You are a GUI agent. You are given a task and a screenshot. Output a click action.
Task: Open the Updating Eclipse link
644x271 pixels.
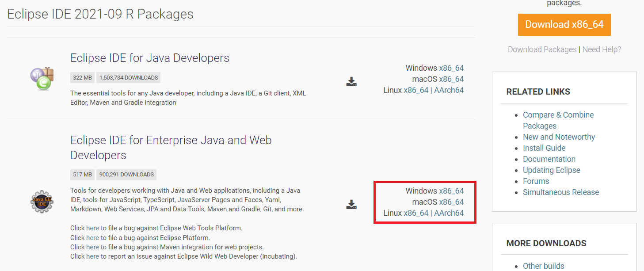[551, 170]
